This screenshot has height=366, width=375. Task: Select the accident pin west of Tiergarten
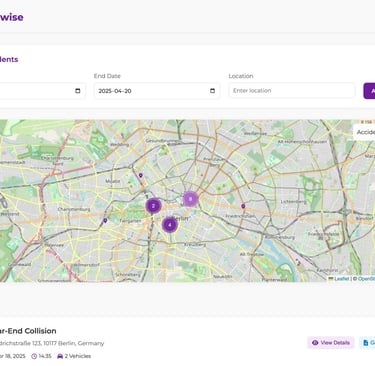(105, 220)
